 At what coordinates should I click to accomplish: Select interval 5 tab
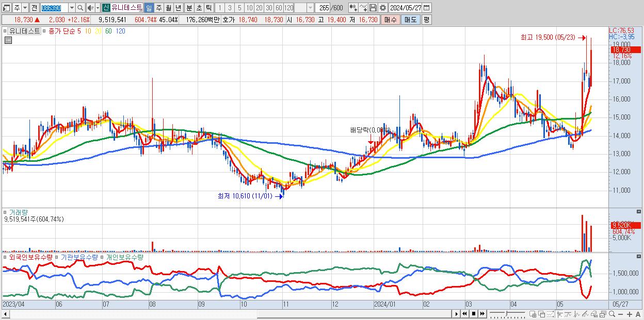pos(239,8)
